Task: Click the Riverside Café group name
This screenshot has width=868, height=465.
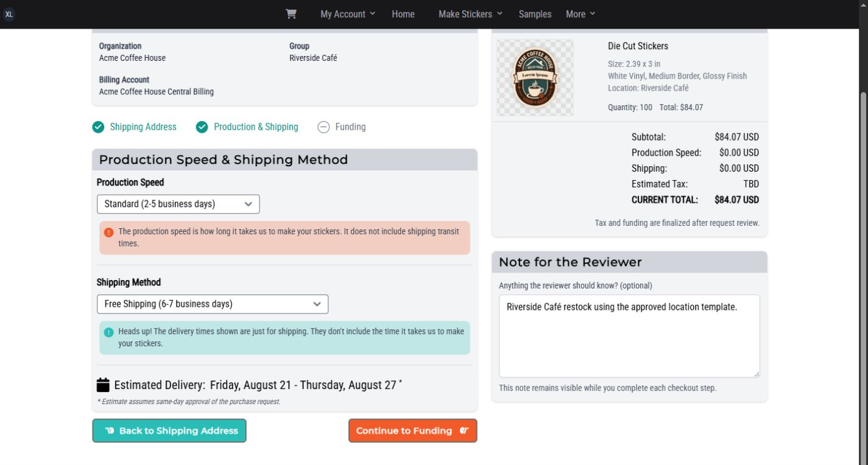Action: pos(313,58)
